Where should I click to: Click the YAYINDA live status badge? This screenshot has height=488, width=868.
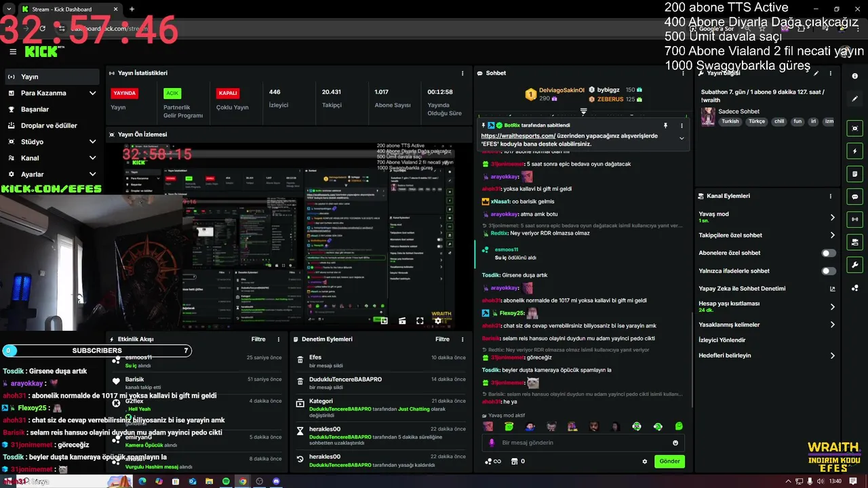tap(125, 94)
